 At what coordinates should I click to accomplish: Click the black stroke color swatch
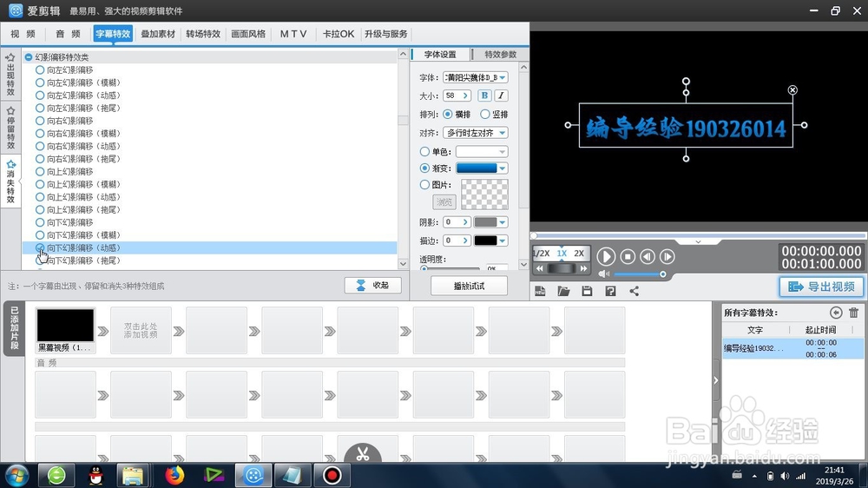(x=485, y=241)
